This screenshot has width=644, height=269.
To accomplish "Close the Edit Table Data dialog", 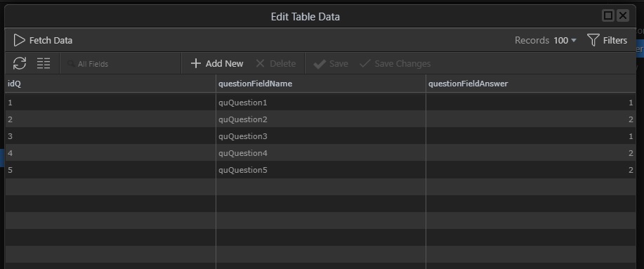I will tap(623, 15).
